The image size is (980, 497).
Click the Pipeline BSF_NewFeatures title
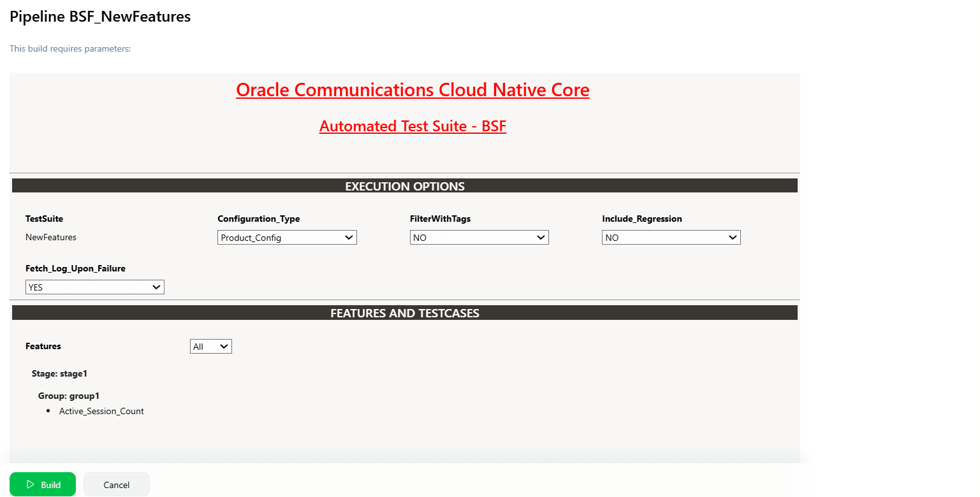99,17
